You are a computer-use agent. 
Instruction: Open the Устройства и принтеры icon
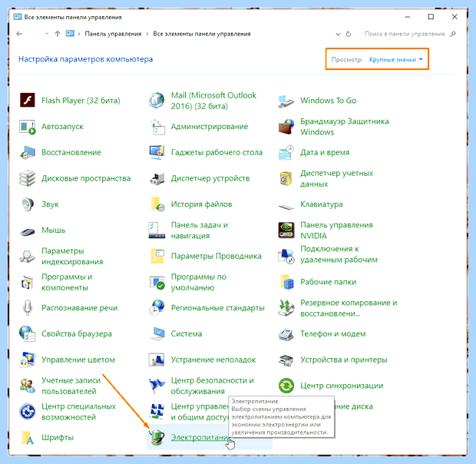286,360
